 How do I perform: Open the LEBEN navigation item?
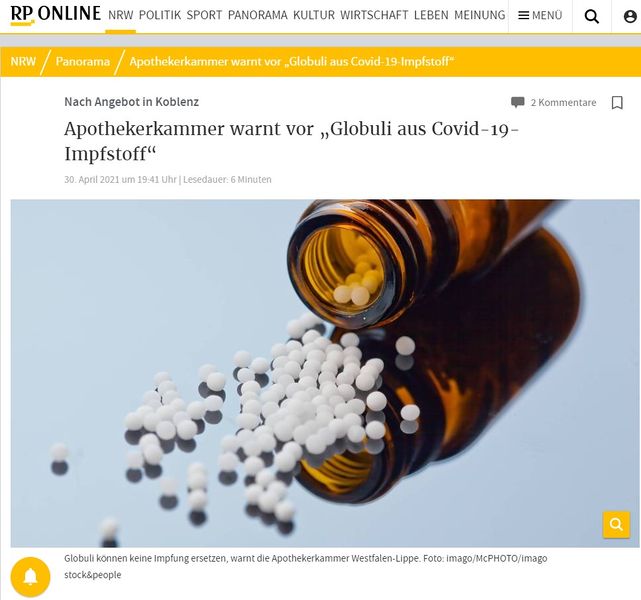(431, 16)
